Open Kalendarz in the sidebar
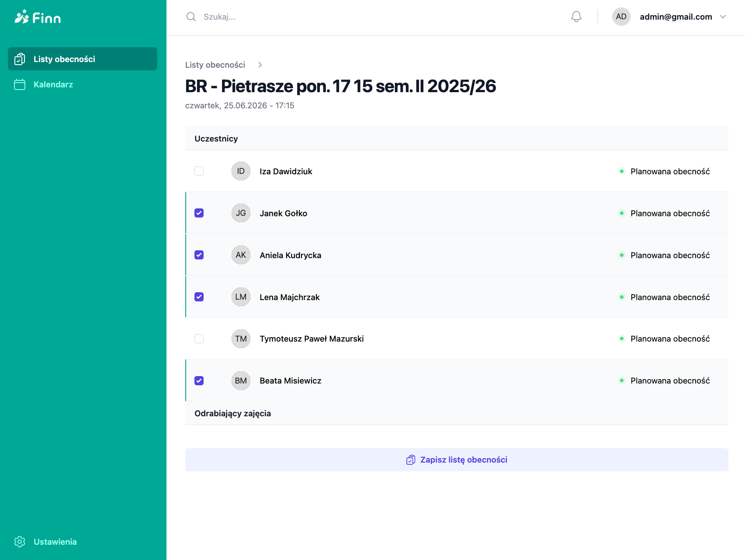Image resolution: width=745 pixels, height=560 pixels. pyautogui.click(x=83, y=84)
